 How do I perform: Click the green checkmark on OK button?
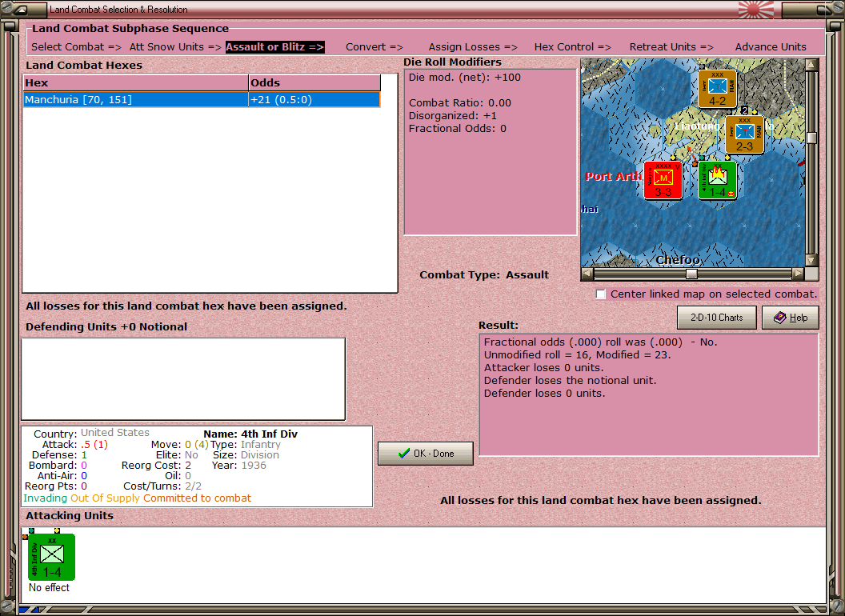(403, 454)
